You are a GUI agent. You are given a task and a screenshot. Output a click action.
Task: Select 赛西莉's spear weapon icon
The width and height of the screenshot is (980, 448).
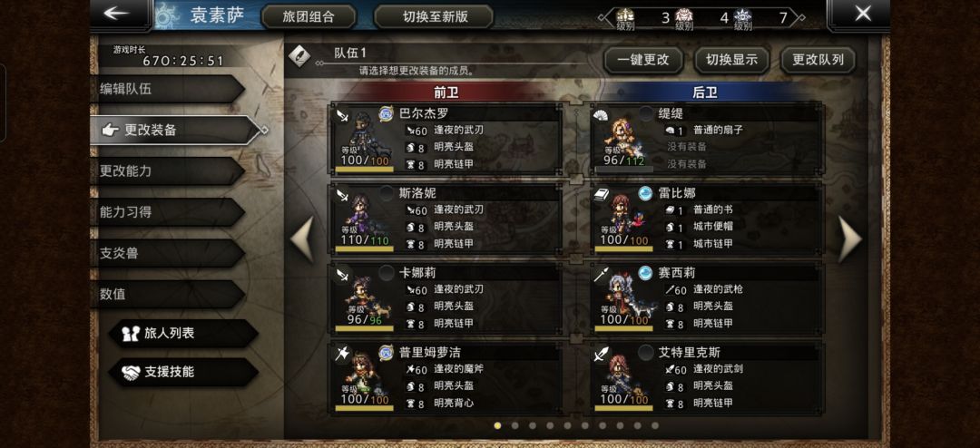602,274
